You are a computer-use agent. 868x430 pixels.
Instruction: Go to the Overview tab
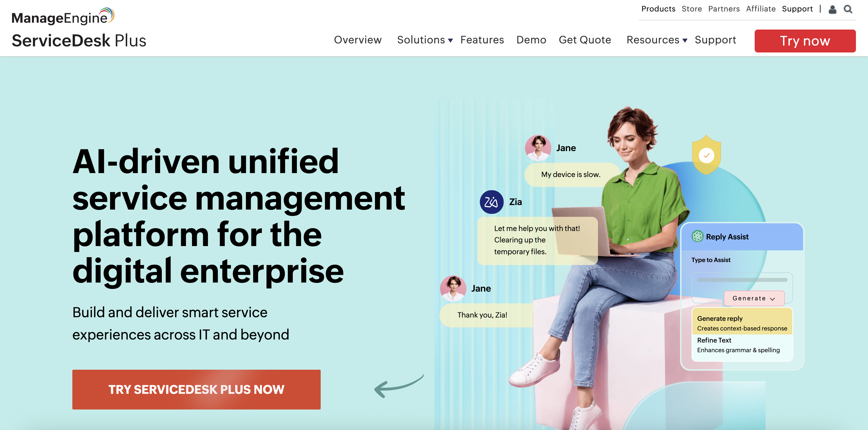[x=358, y=40]
